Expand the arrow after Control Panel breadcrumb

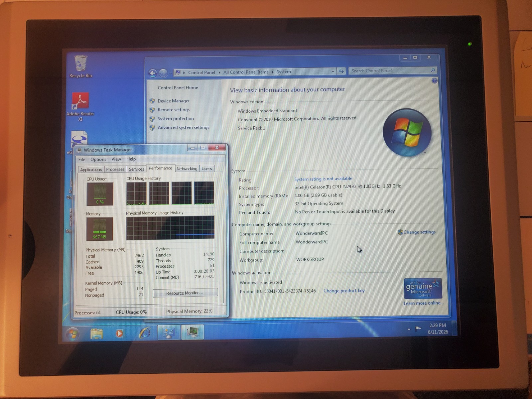[219, 72]
